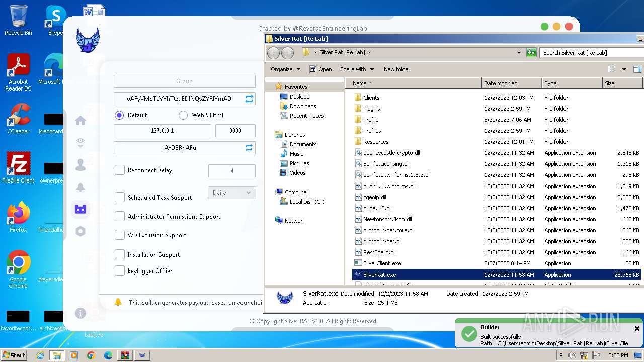The height and width of the screenshot is (362, 644).
Task: Toggle the Explorer preview pane icon
Action: (637, 69)
